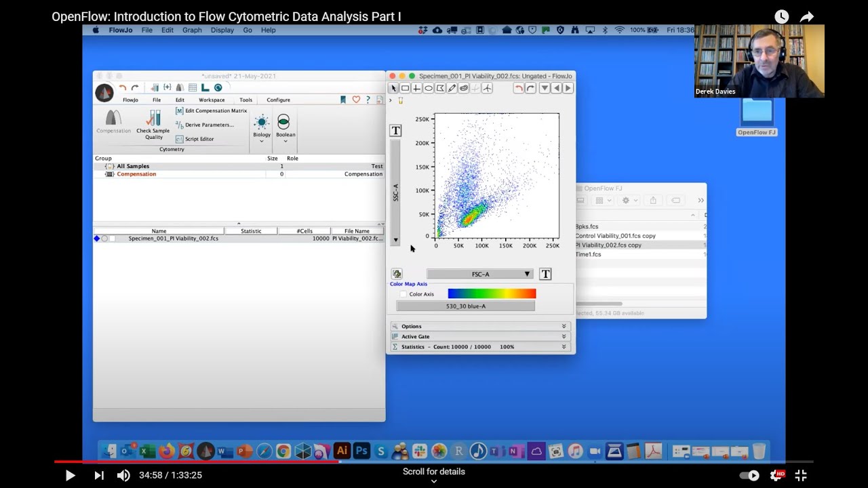The height and width of the screenshot is (488, 868).
Task: Open the Boolean dropdown
Action: (285, 127)
